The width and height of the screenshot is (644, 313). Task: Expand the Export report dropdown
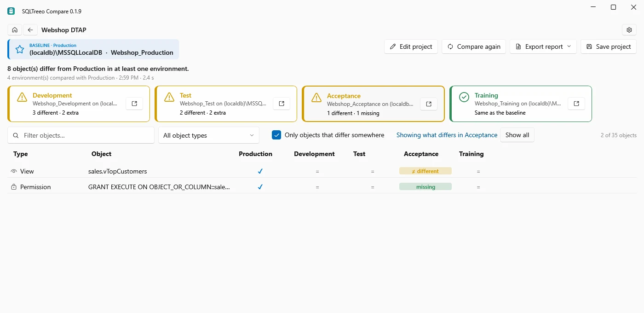click(543, 46)
